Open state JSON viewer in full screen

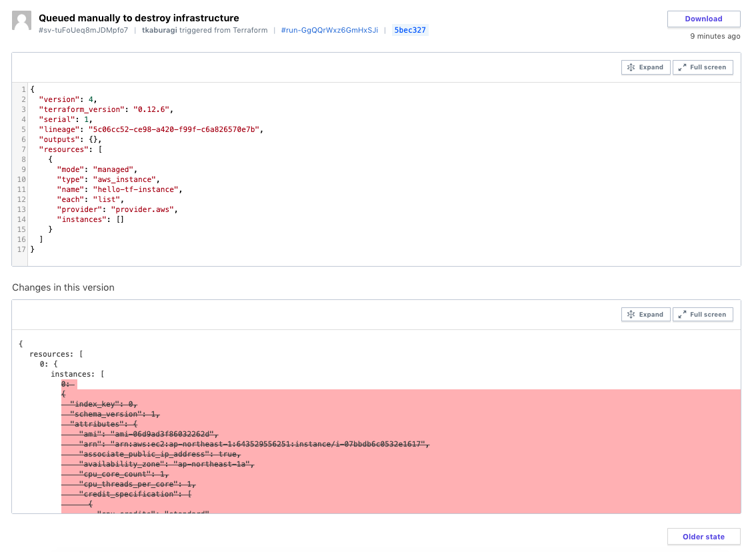pyautogui.click(x=703, y=67)
